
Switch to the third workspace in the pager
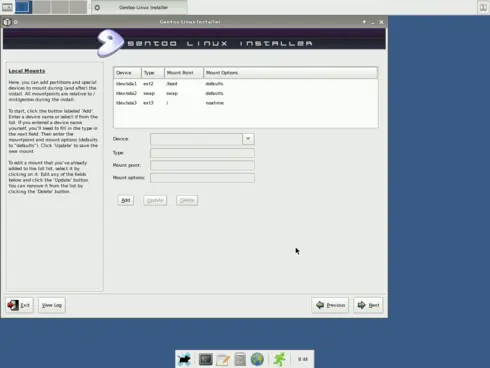pyautogui.click(x=59, y=7)
